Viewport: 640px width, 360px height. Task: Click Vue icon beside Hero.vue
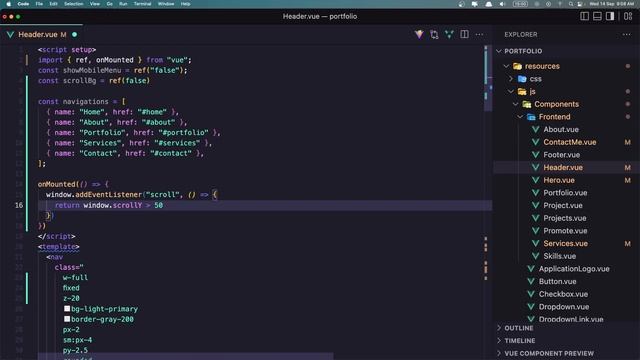click(536, 180)
